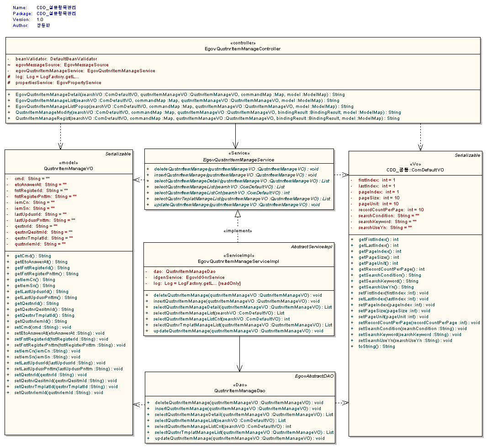
Task: Select the beanValidator attribute in the controller
Action: [x=56, y=59]
